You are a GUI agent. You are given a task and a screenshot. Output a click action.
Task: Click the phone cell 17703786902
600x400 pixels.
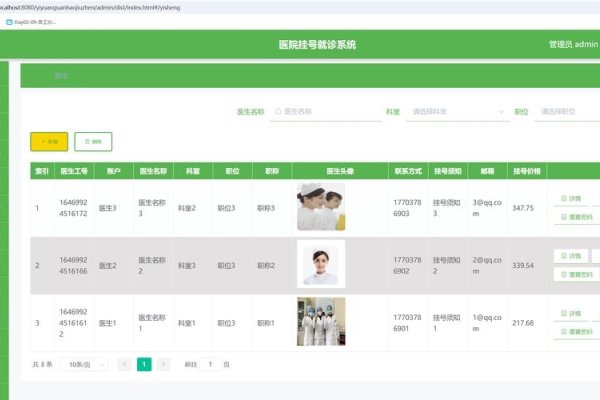pos(407,265)
